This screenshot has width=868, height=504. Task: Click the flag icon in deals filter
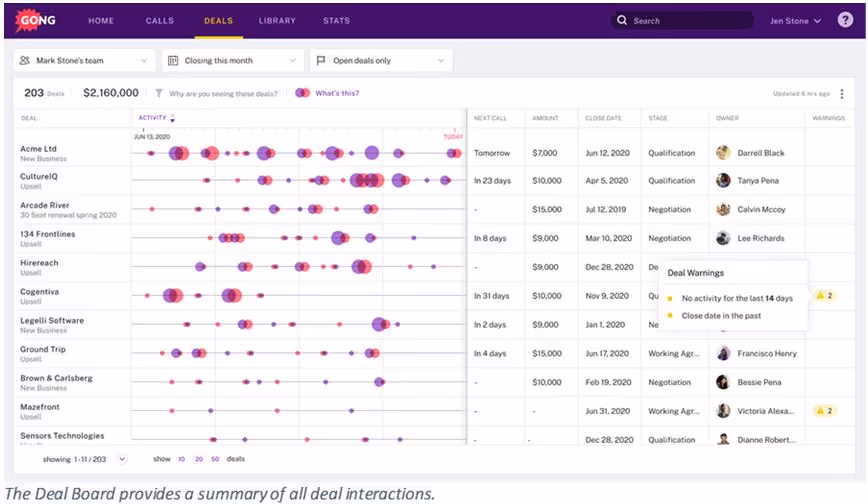coord(321,60)
